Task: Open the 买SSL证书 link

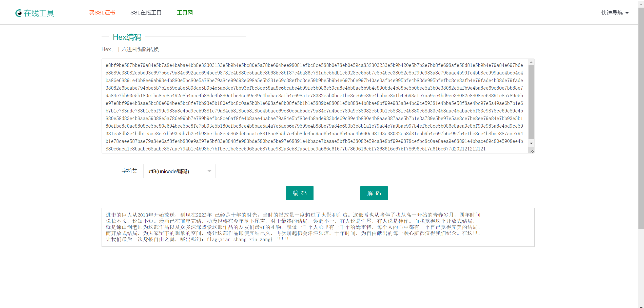Action: click(x=102, y=13)
